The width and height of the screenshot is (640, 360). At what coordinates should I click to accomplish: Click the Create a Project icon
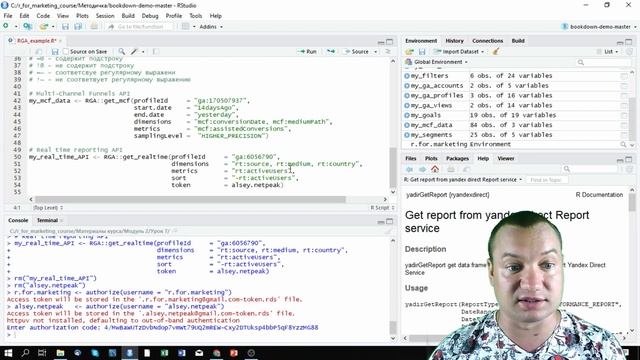27,27
